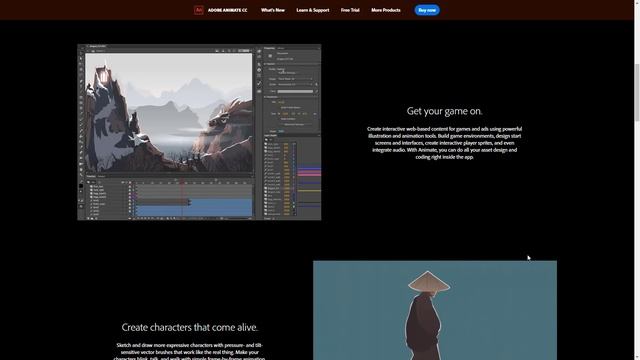Open the What's New nav item

273,10
